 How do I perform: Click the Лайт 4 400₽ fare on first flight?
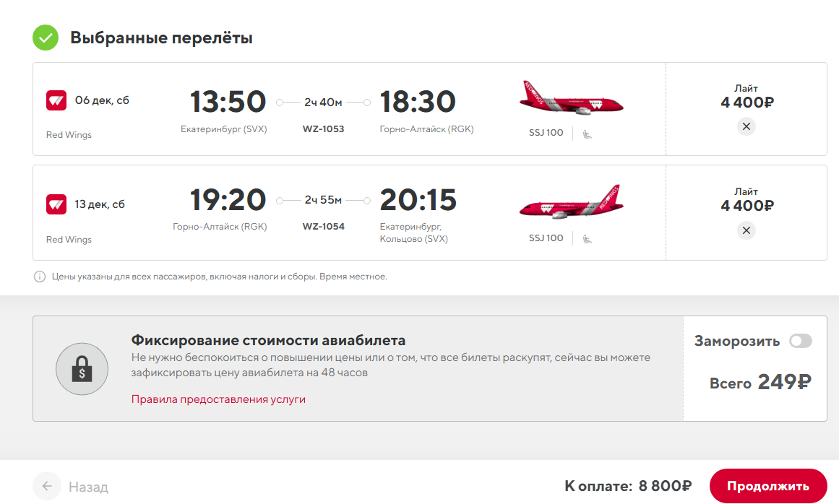747,97
